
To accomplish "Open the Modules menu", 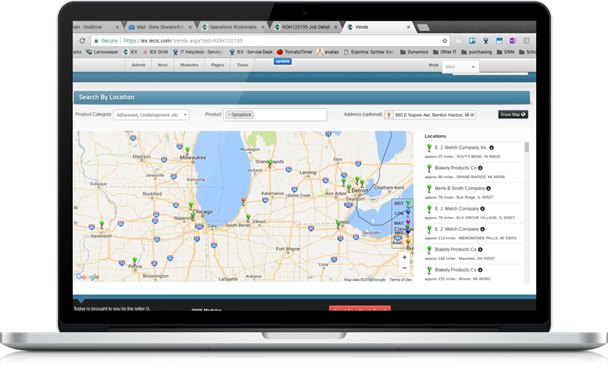I will point(189,65).
